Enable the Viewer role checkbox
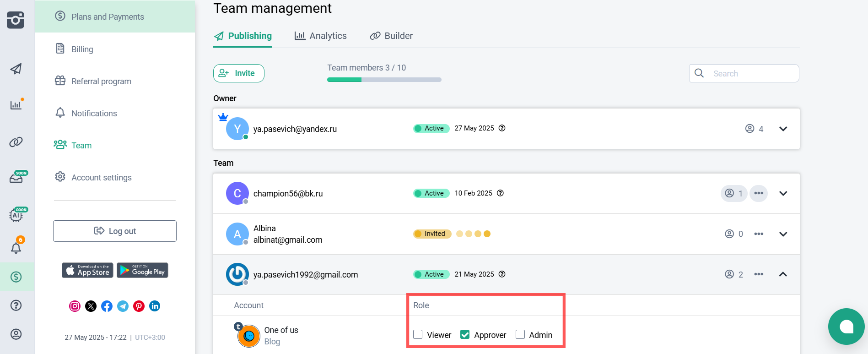Viewport: 868px width, 354px height. [418, 335]
